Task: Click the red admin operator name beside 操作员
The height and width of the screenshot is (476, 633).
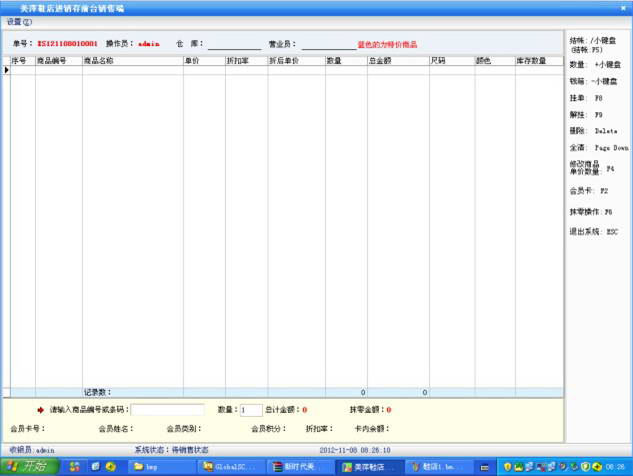Action: click(149, 44)
